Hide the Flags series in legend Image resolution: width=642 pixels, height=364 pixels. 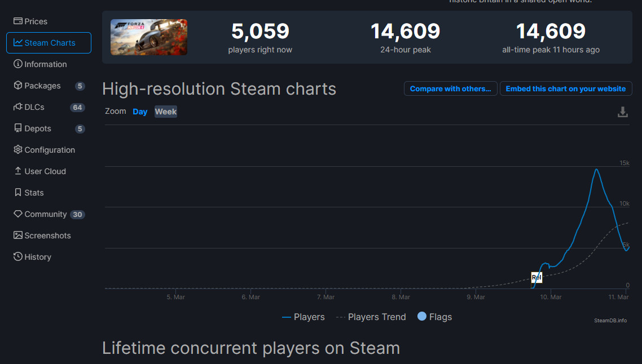(x=434, y=317)
